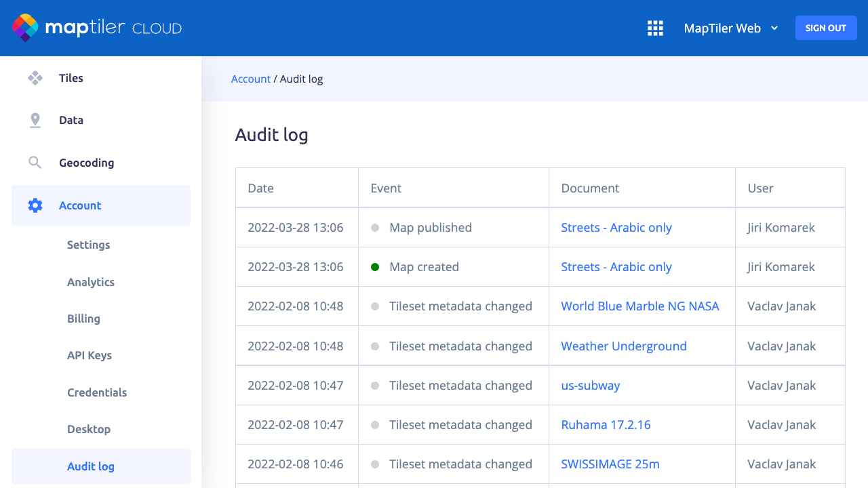Click the dropdown chevron beside MapTiler Web
This screenshot has height=488, width=868.
click(774, 28)
